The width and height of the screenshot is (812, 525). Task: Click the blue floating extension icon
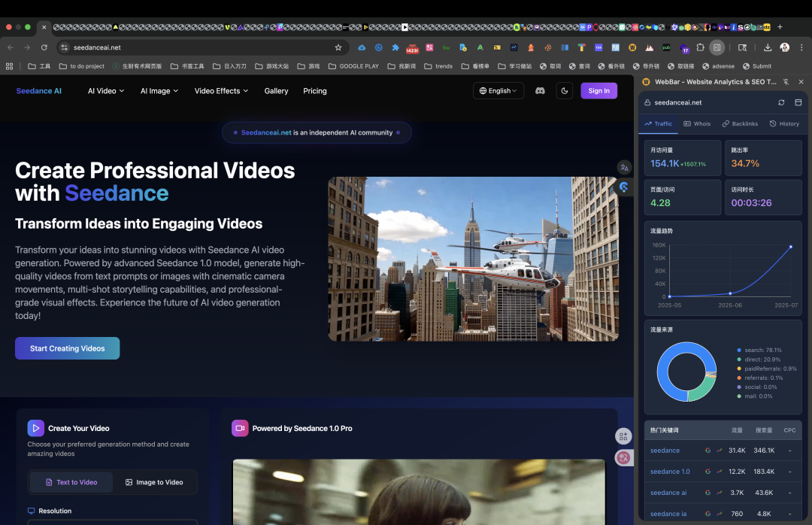(624, 187)
